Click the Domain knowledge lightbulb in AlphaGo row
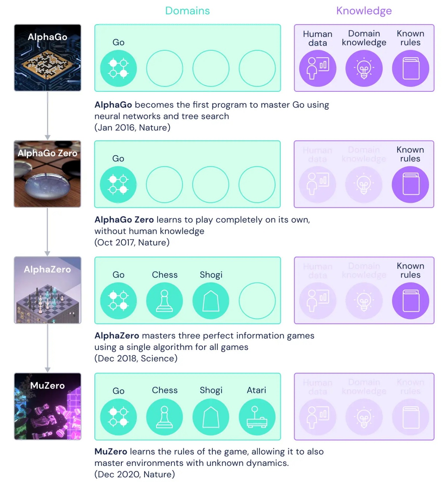 pyautogui.click(x=364, y=68)
